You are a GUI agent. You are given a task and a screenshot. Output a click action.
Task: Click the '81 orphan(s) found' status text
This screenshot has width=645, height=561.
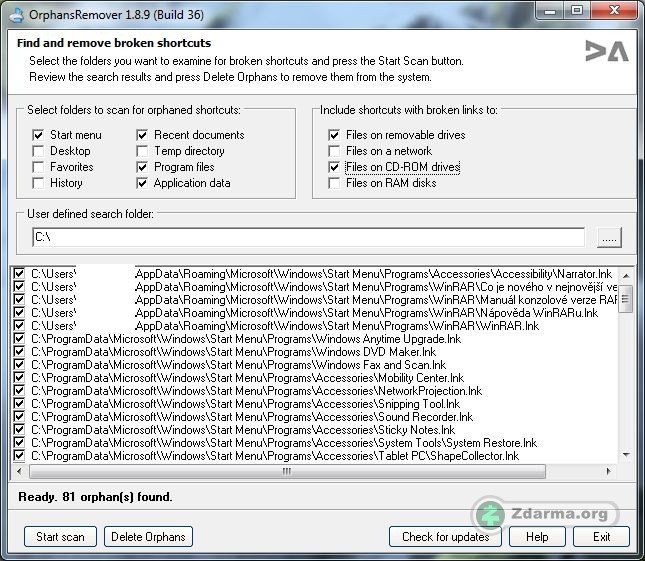[117, 497]
